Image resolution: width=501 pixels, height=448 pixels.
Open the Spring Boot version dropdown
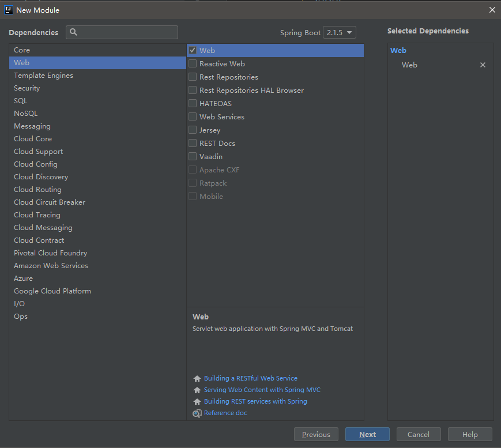click(x=340, y=33)
